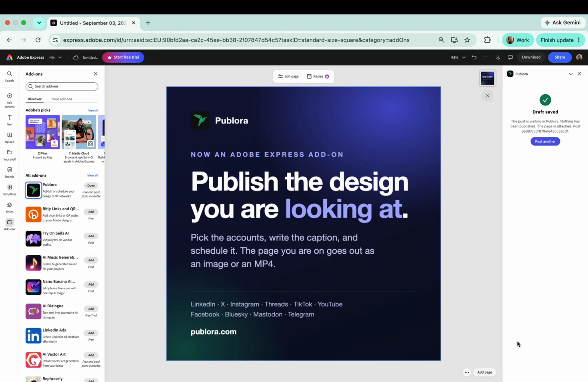
Task: Click the Adobe Express home logo
Action: 10,58
